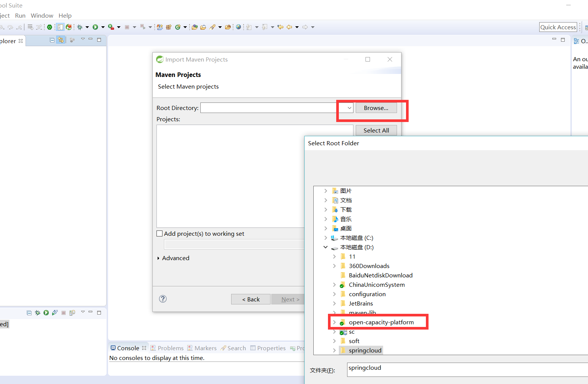Expand the Advanced section
588x384 pixels.
pyautogui.click(x=158, y=258)
